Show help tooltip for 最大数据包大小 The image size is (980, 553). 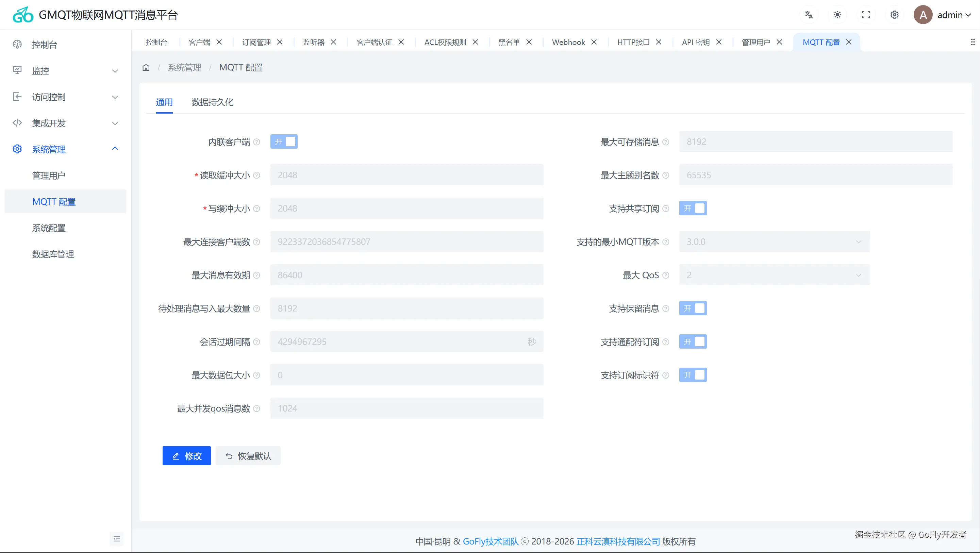(x=257, y=375)
